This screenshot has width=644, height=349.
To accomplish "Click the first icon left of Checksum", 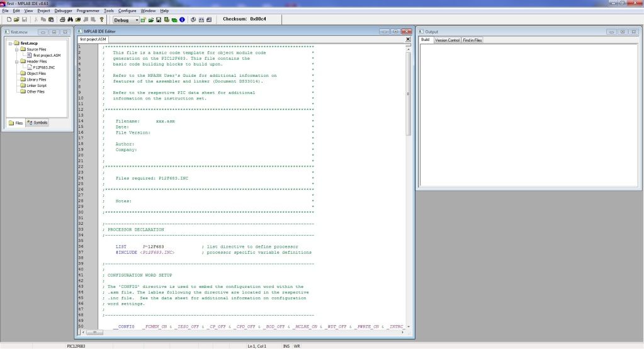I will pyautogui.click(x=193, y=20).
